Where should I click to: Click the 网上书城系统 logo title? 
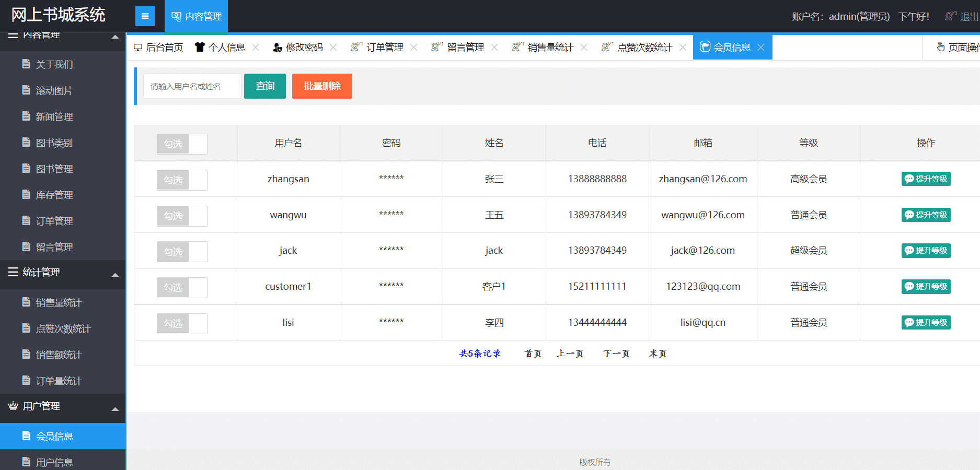coord(58,15)
